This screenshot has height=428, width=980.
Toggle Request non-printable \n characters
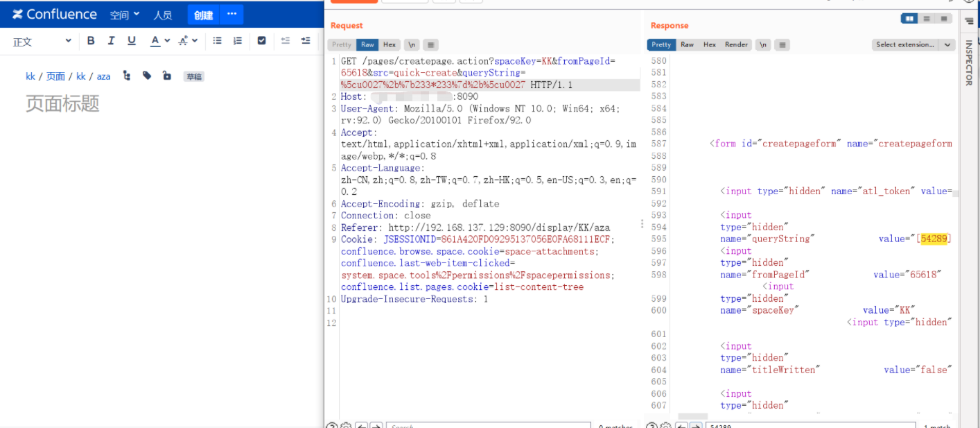412,44
